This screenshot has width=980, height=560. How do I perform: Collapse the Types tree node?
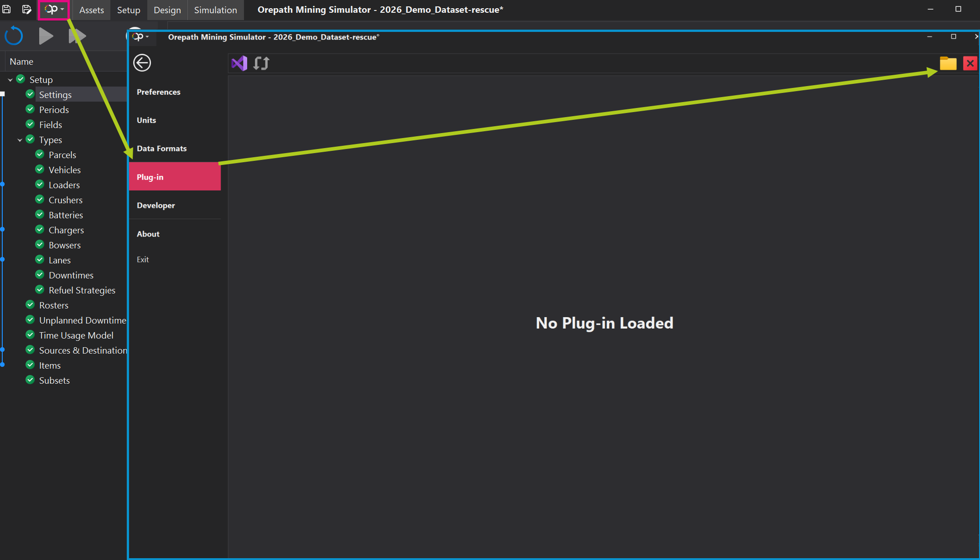point(20,140)
